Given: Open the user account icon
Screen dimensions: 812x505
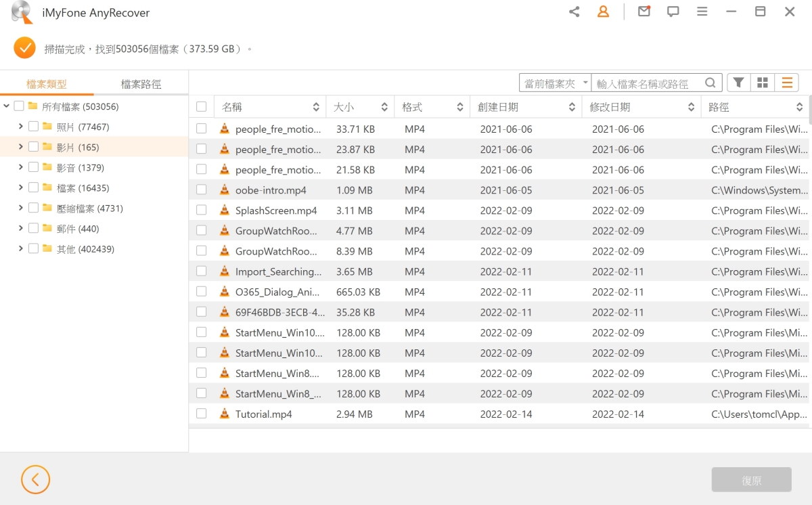Looking at the screenshot, I should pos(603,12).
